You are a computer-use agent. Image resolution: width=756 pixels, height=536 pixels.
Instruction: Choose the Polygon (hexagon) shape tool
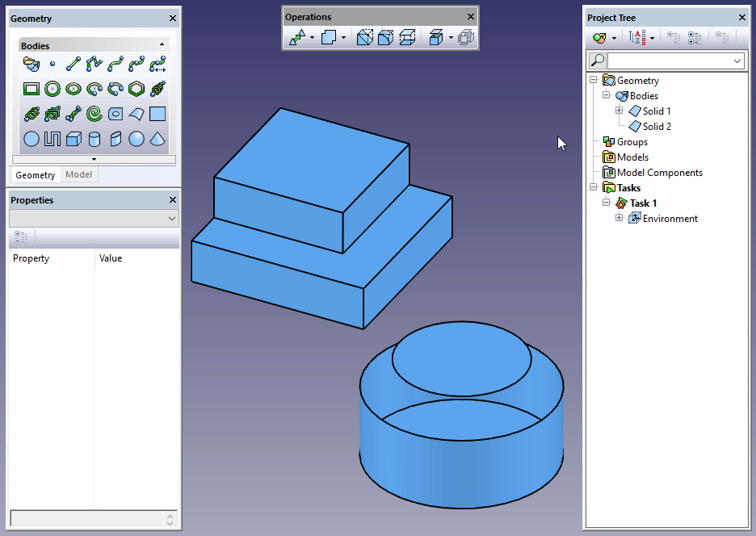[136, 89]
